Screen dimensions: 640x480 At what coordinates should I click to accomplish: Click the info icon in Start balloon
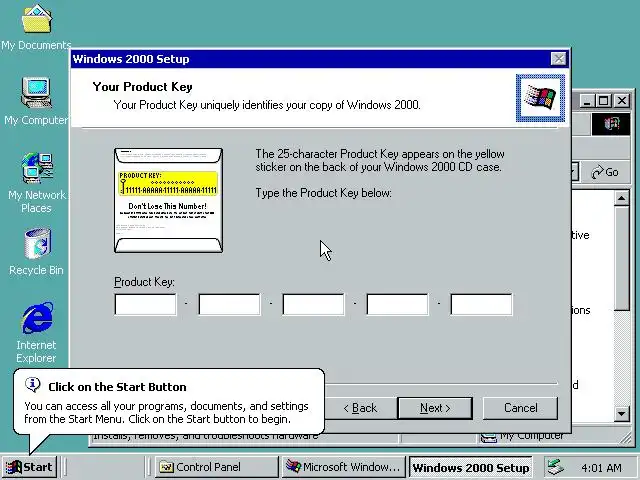(x=33, y=384)
